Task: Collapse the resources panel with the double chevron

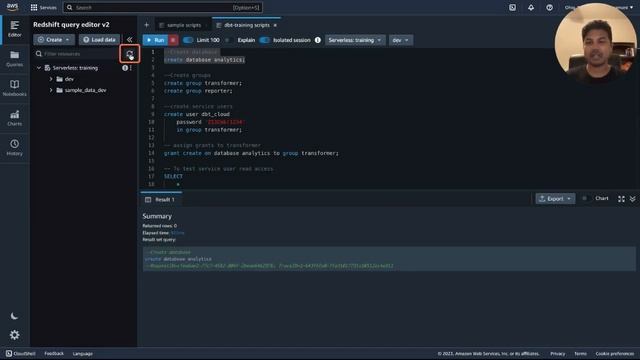Action: coord(129,40)
